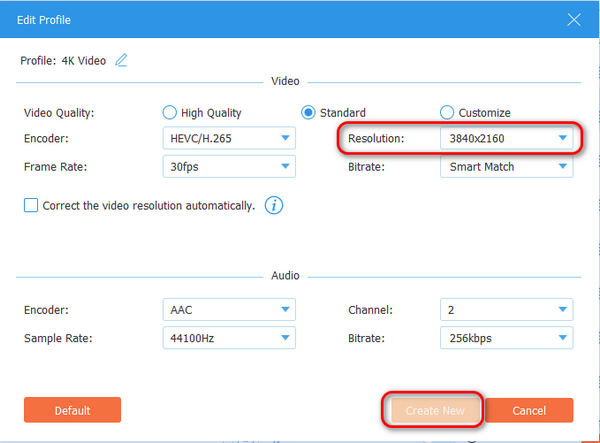Click the Profile: 4K Video name text
The image size is (600, 443).
pos(63,61)
